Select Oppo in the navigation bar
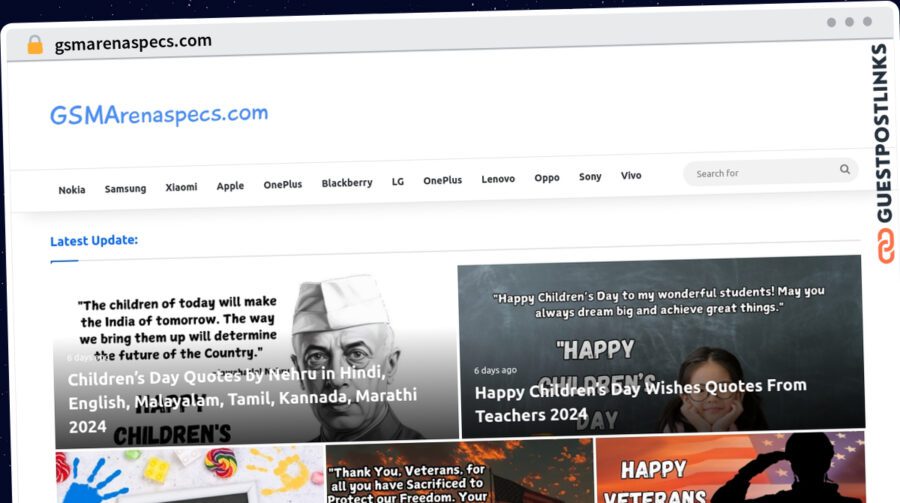900x503 pixels. click(546, 178)
